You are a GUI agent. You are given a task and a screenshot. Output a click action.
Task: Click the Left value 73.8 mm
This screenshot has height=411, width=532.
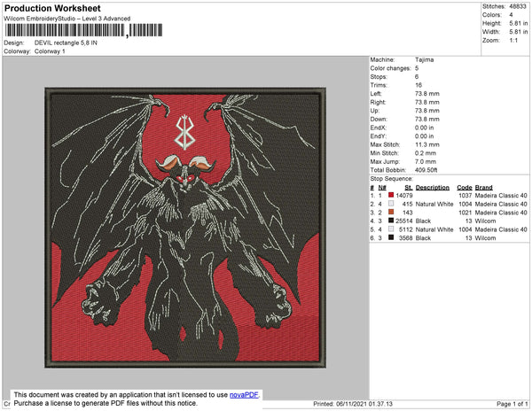point(426,94)
